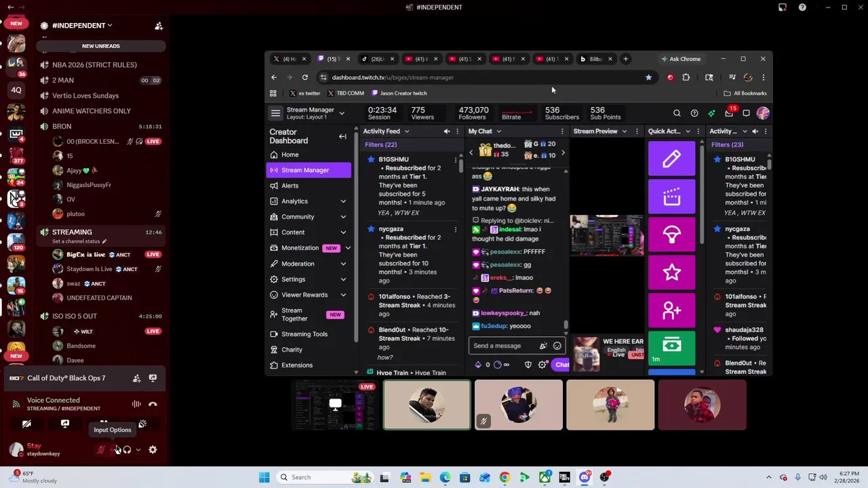Open chat settings gear icon
868x488 pixels.
542,365
